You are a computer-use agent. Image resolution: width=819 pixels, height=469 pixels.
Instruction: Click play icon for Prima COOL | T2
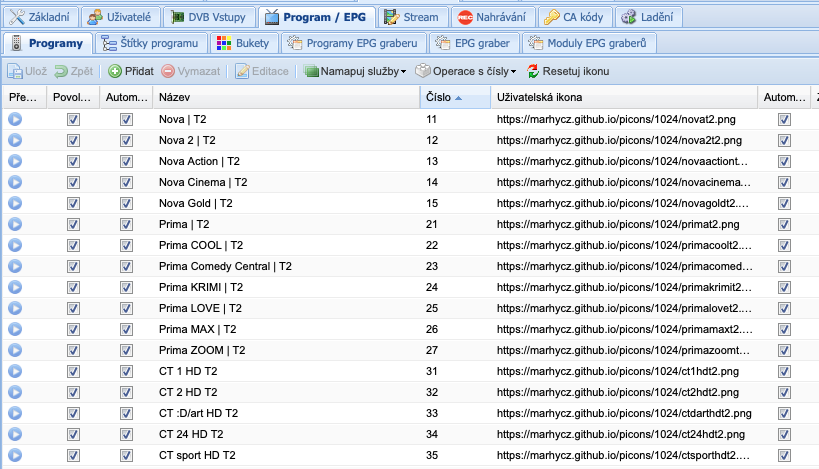click(x=15, y=245)
